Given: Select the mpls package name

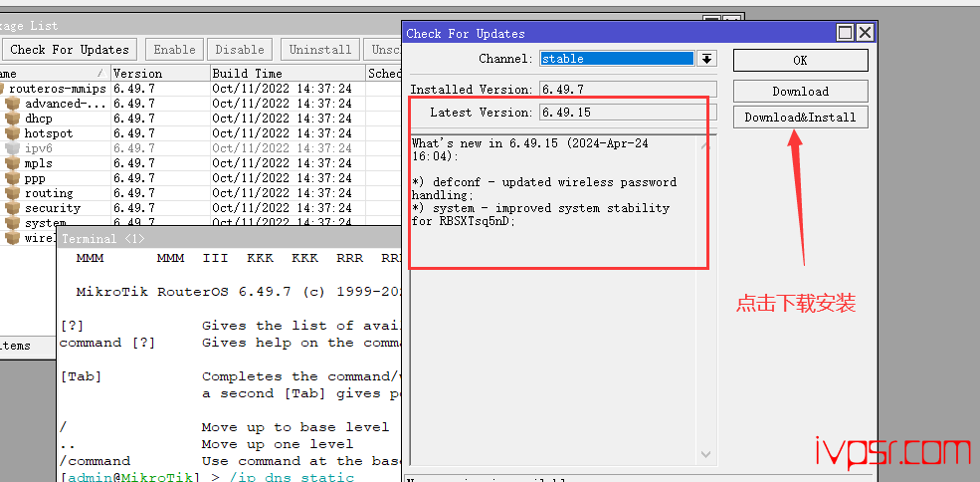Looking at the screenshot, I should [39, 163].
